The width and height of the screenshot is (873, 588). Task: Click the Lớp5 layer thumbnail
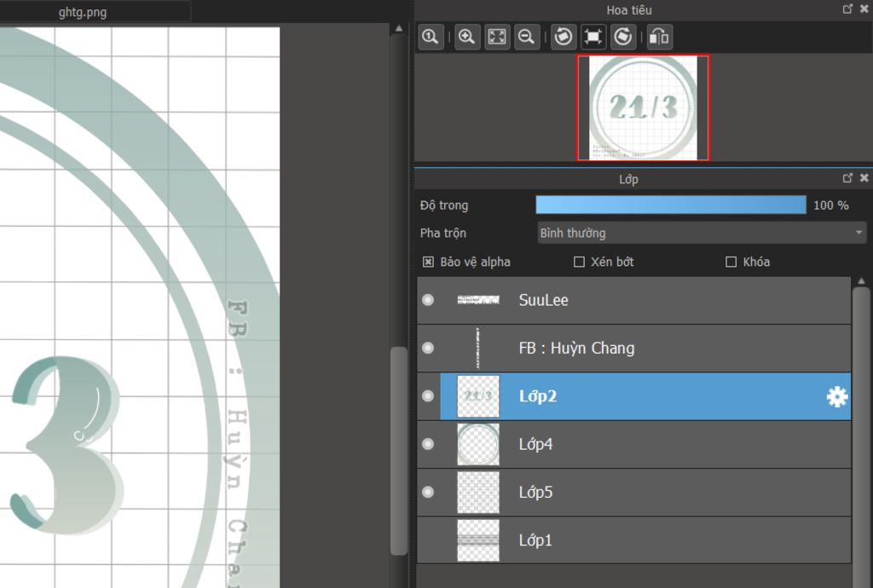tap(478, 493)
